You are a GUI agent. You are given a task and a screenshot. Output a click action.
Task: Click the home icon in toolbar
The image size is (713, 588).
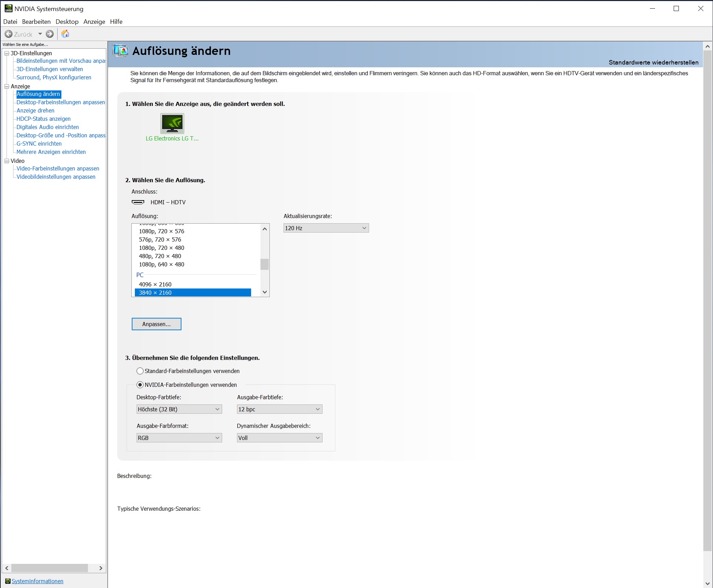[65, 34]
